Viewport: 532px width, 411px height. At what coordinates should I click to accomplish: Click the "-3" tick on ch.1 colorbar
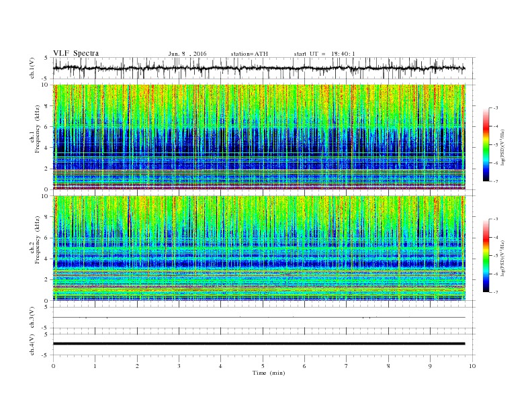496,108
